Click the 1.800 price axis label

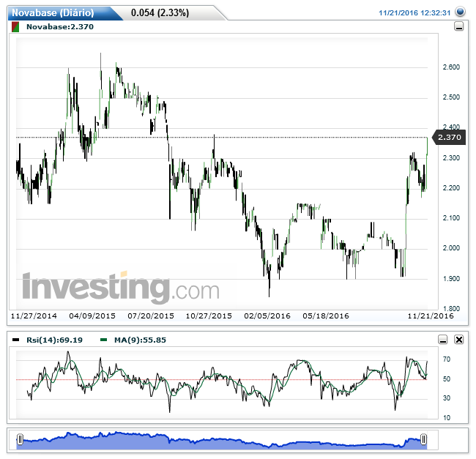tap(451, 308)
